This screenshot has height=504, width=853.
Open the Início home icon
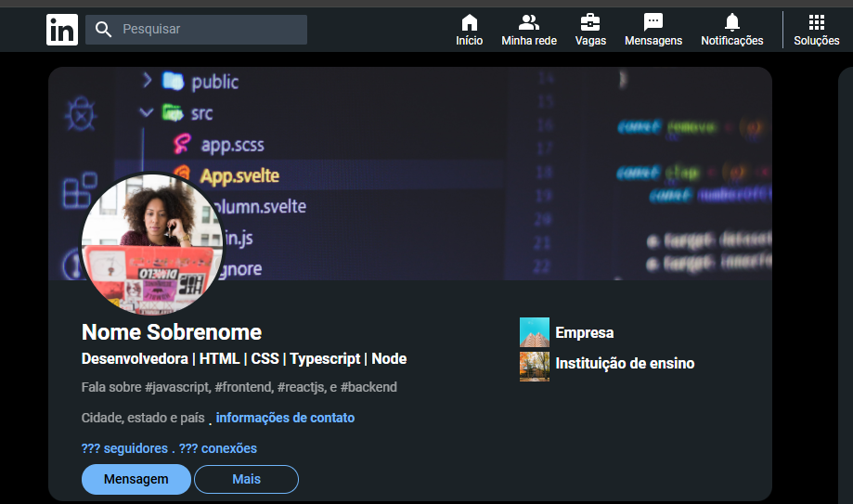[x=469, y=22]
